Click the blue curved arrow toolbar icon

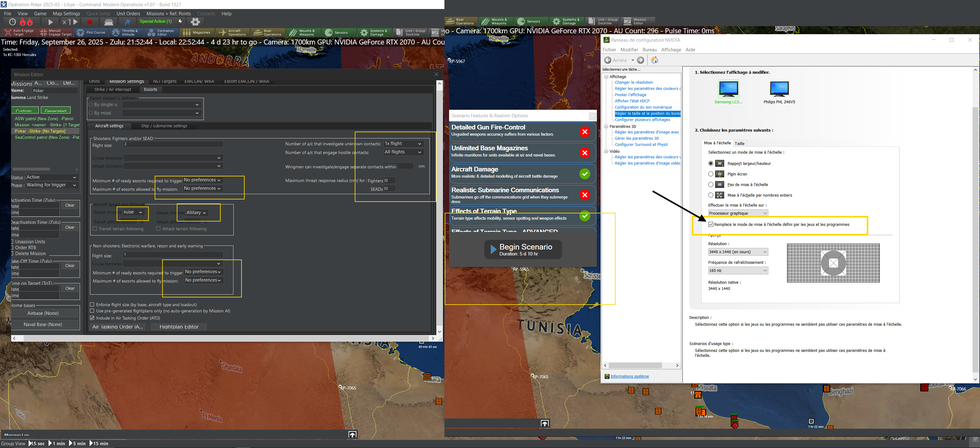pos(128,22)
